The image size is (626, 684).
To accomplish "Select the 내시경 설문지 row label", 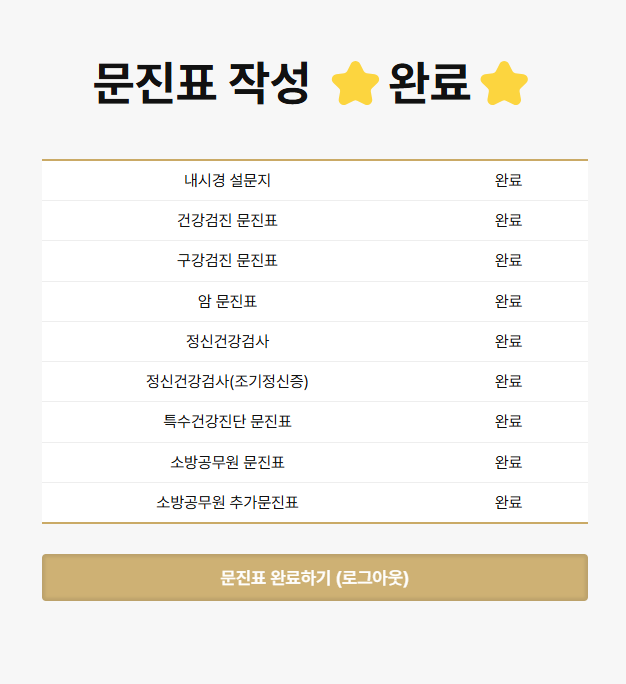I will [x=227, y=181].
